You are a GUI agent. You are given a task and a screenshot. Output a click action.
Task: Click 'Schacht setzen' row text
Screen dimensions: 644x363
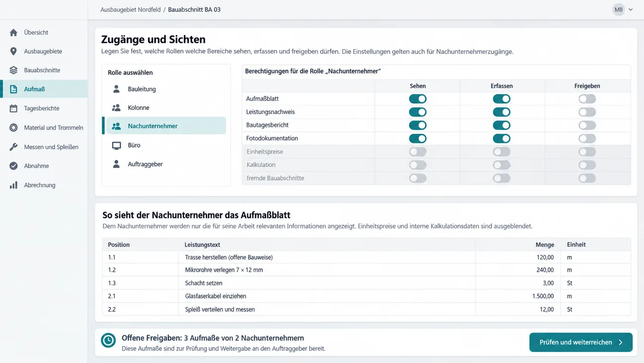204,283
